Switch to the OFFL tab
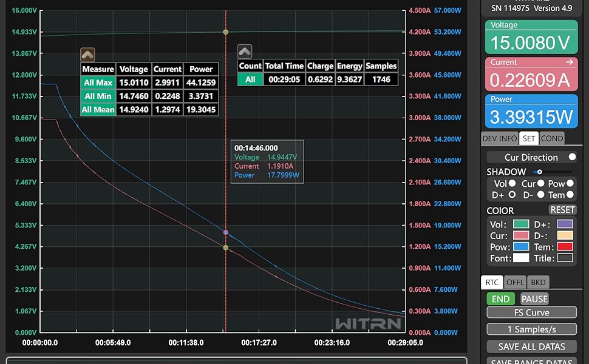Screen dimensions: 589x364 [x=515, y=282]
